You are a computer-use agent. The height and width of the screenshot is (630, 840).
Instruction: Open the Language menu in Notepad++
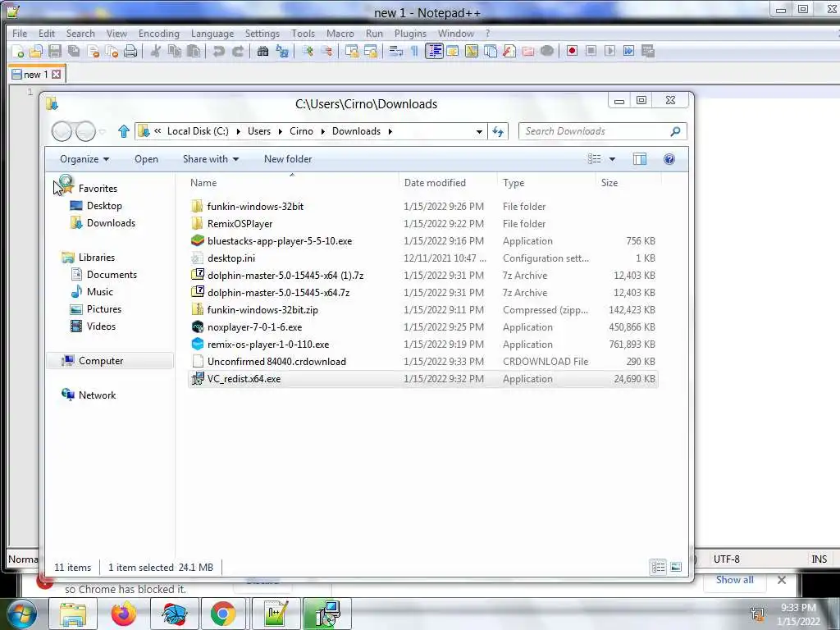(212, 33)
